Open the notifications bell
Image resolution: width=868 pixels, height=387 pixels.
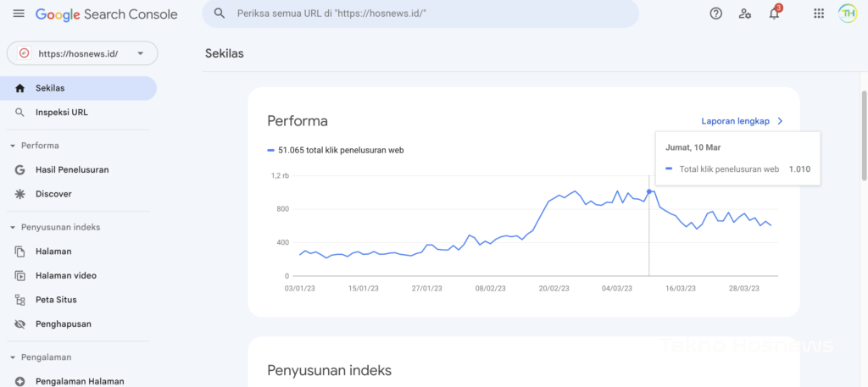(774, 14)
